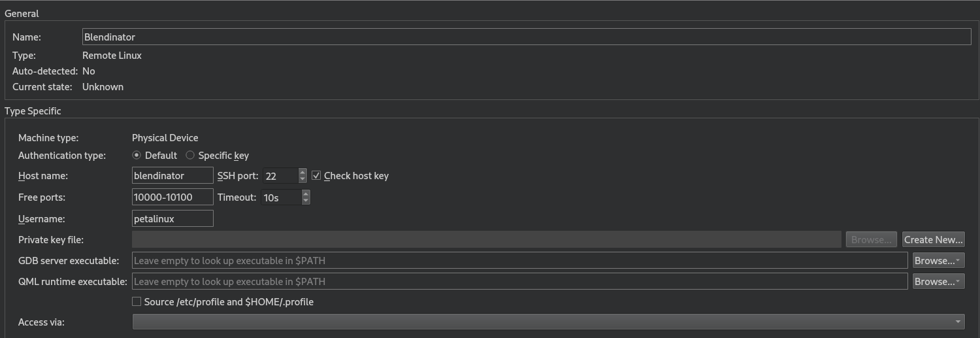
Task: Click the device Name field
Action: 526,37
